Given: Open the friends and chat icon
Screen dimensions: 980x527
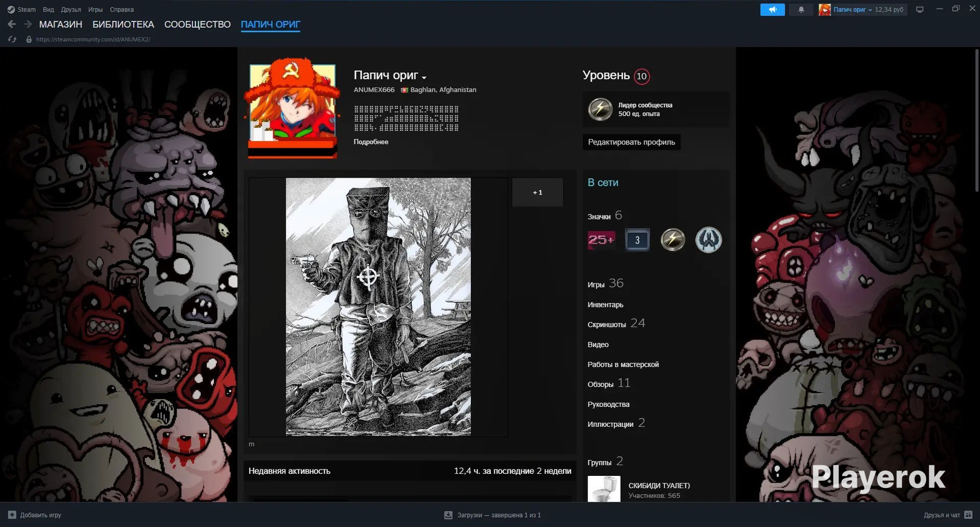Looking at the screenshot, I should pos(968,515).
